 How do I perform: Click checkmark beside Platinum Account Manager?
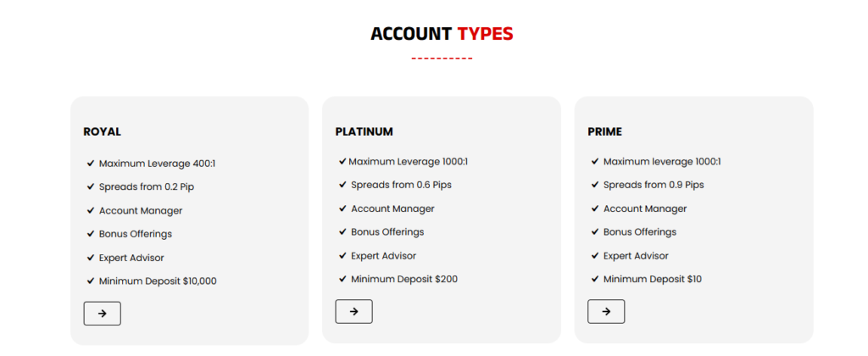342,209
